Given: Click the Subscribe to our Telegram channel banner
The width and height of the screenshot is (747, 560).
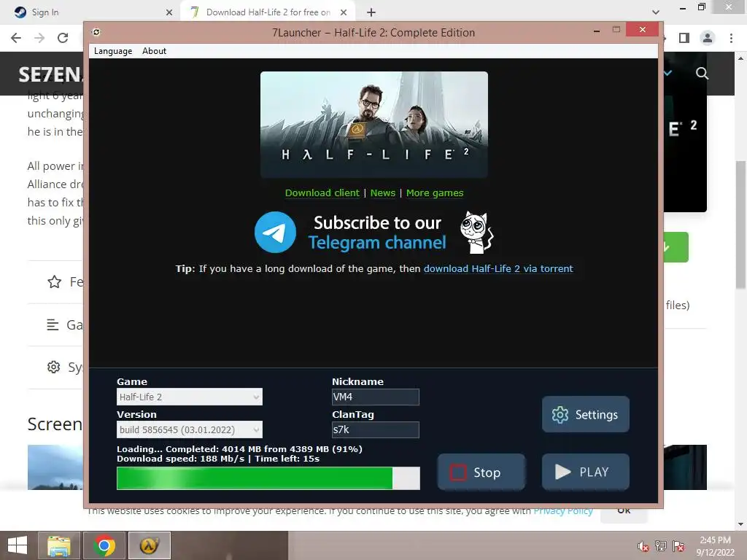Looking at the screenshot, I should (374, 233).
